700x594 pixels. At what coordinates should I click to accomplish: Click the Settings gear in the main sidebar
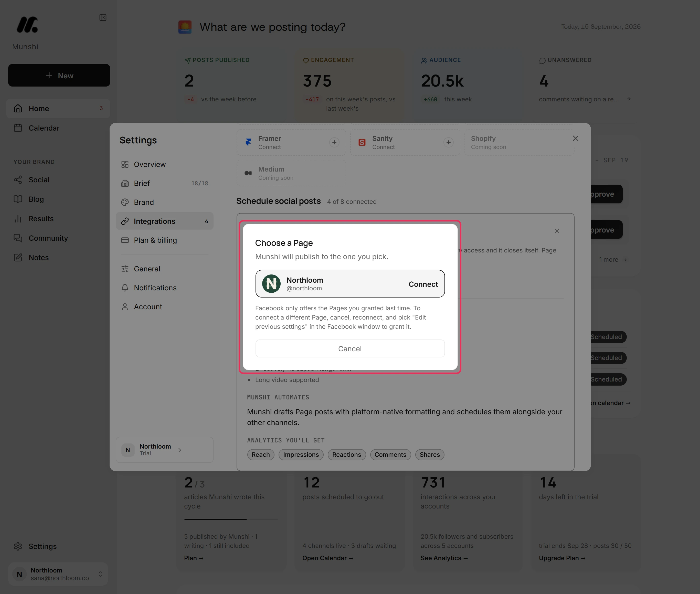coord(18,546)
